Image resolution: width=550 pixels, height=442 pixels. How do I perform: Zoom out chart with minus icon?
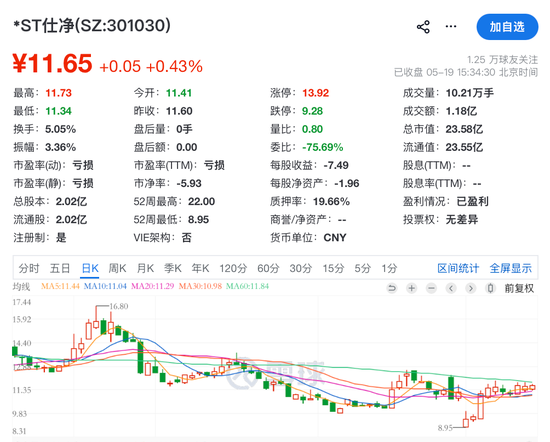431,288
